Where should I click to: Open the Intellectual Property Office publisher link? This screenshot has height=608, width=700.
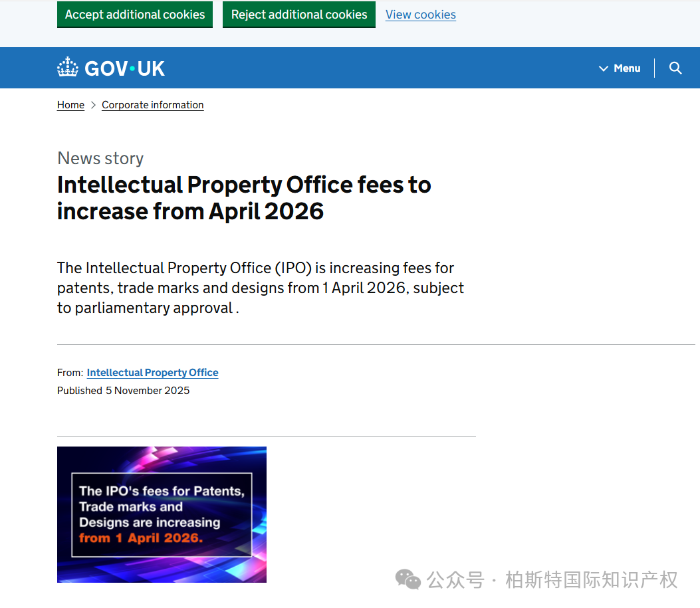click(152, 373)
